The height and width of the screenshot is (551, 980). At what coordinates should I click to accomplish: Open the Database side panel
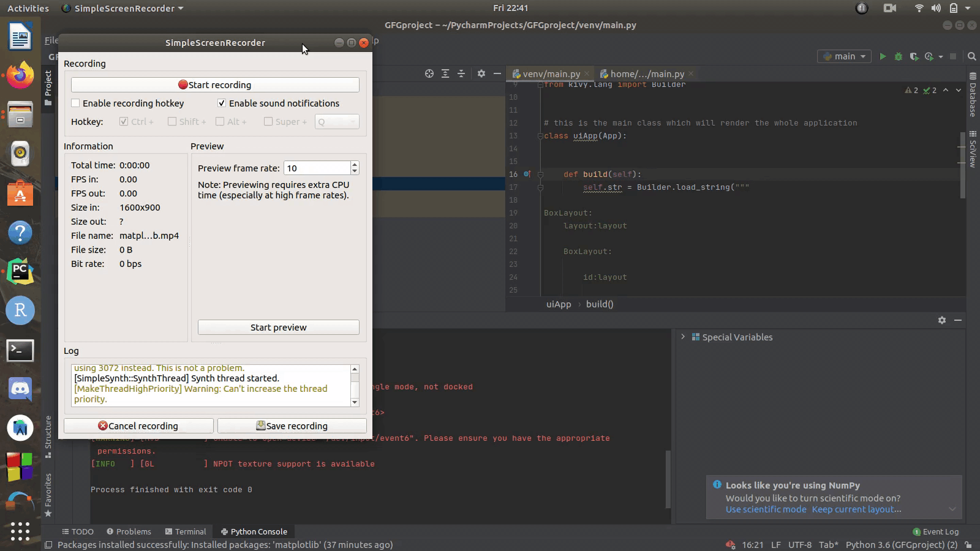pos(973,95)
